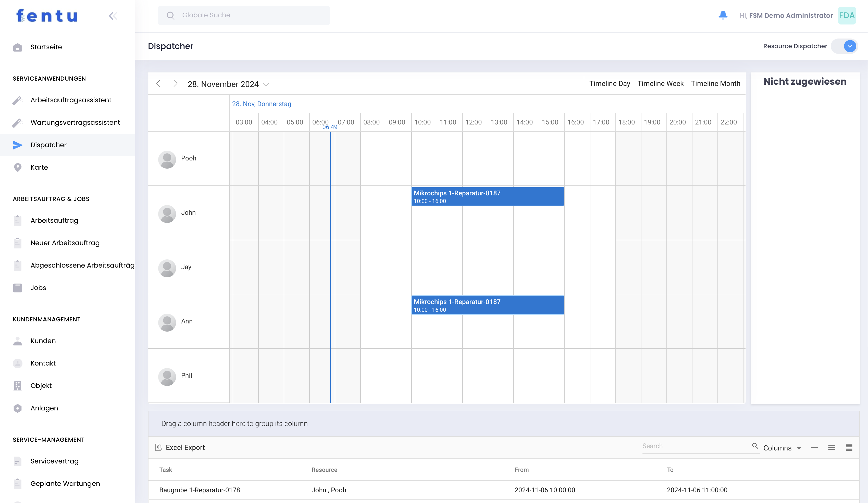Viewport: 868px width, 503px height.
Task: Select Phil's avatar
Action: 167,377
